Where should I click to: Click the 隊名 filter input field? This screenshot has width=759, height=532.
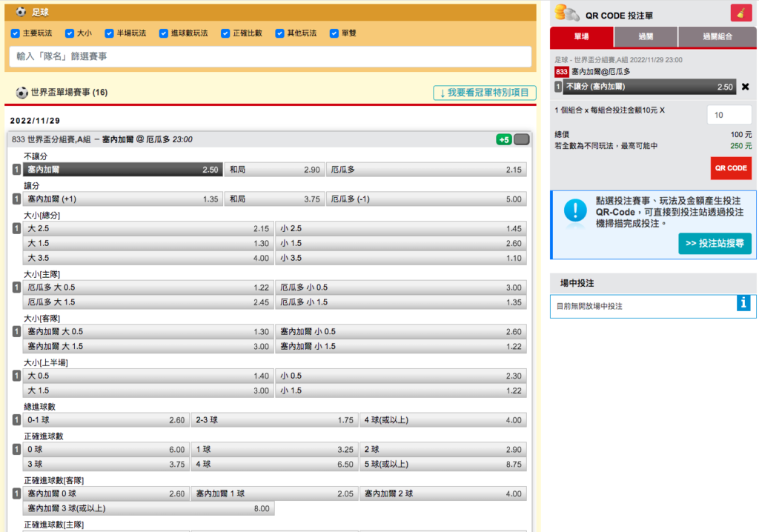[270, 56]
